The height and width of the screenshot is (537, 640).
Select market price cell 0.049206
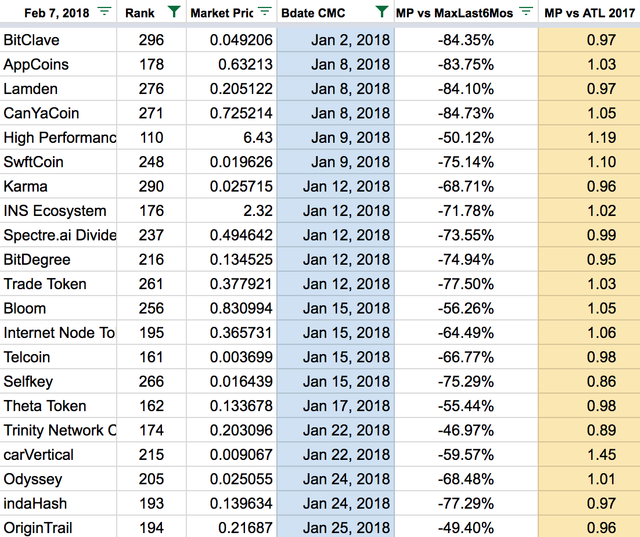tap(231, 40)
